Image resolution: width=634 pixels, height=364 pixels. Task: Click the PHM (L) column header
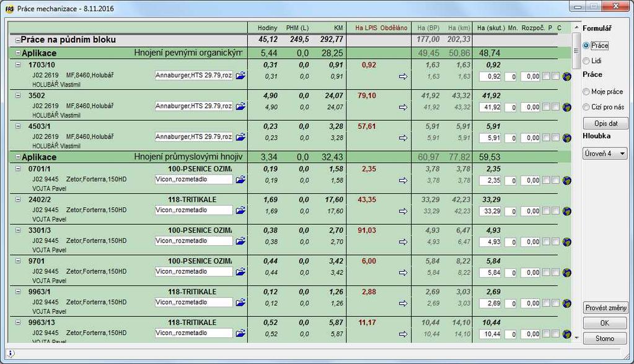(x=297, y=28)
